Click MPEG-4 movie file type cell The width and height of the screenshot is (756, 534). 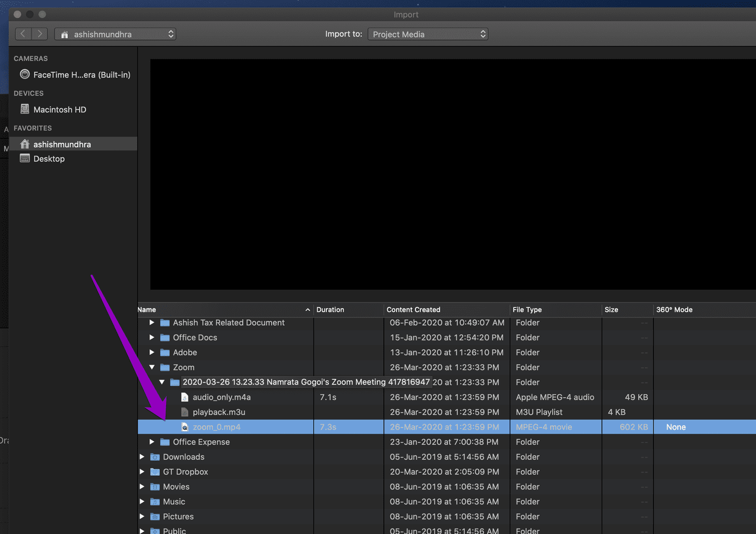point(544,427)
